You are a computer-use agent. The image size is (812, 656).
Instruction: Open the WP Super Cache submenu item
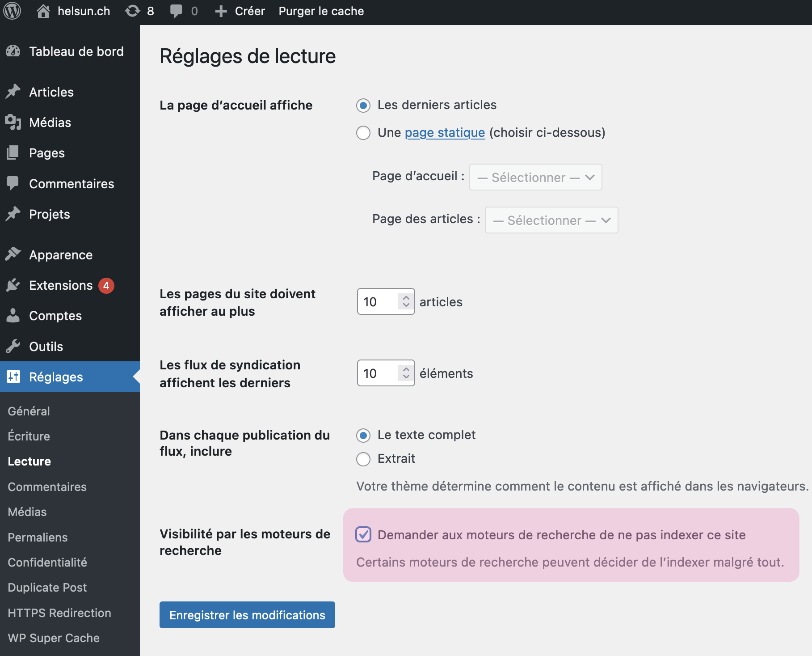[x=54, y=638]
